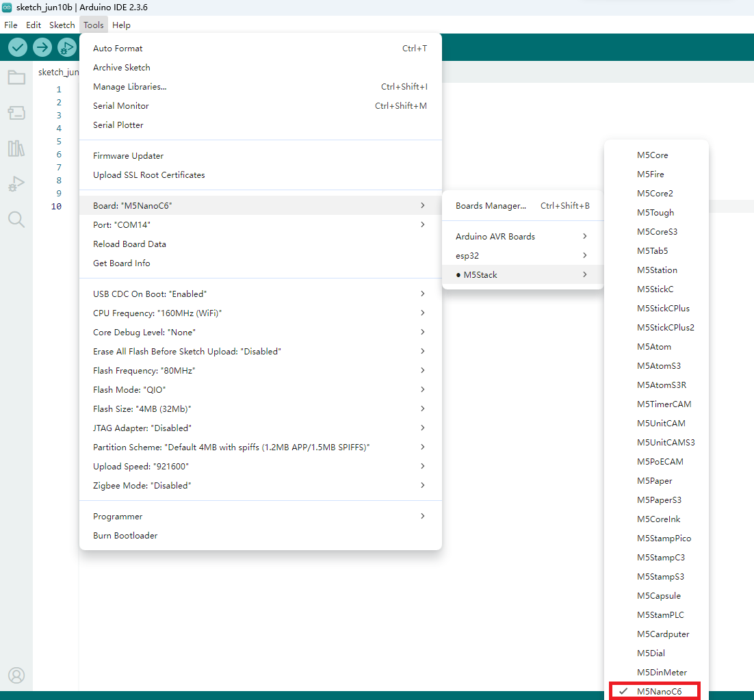Viewport: 754px width, 700px height.
Task: Close the Tools menu
Action: point(93,25)
